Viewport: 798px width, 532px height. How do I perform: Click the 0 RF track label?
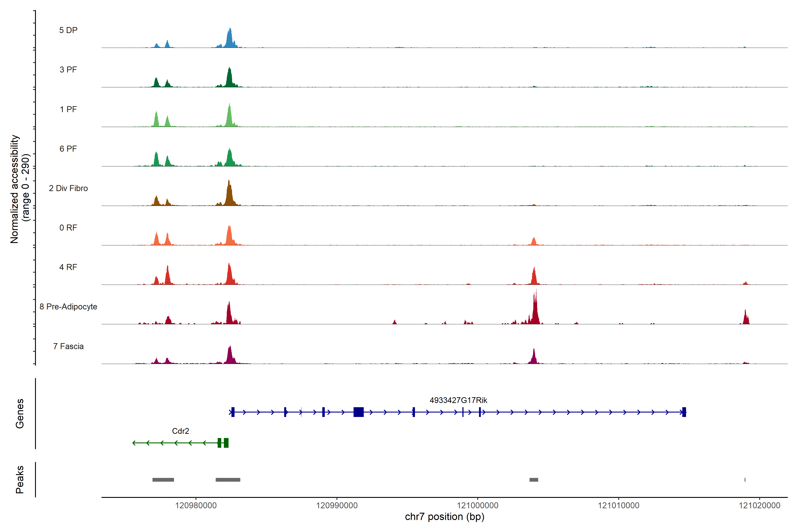(x=68, y=228)
